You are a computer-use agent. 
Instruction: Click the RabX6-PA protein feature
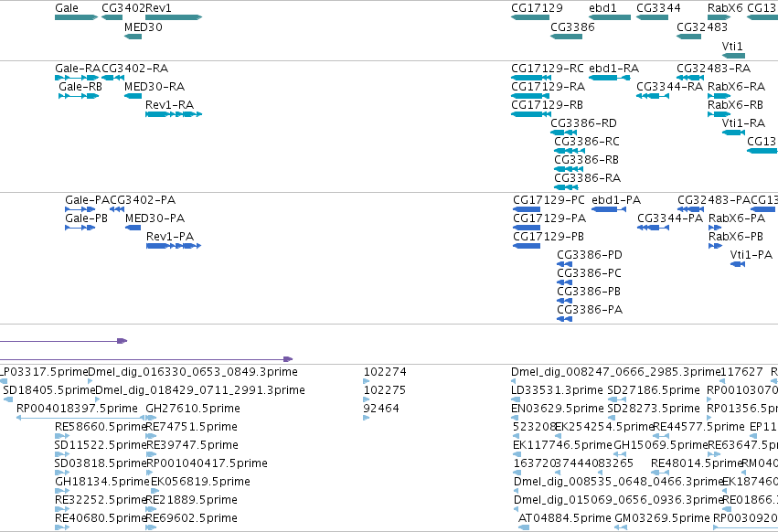coord(715,228)
